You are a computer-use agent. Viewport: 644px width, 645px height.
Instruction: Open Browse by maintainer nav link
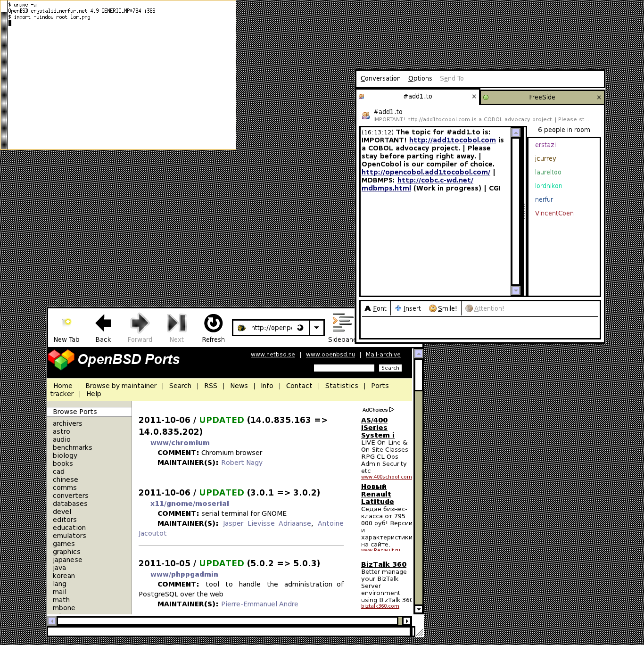(121, 386)
